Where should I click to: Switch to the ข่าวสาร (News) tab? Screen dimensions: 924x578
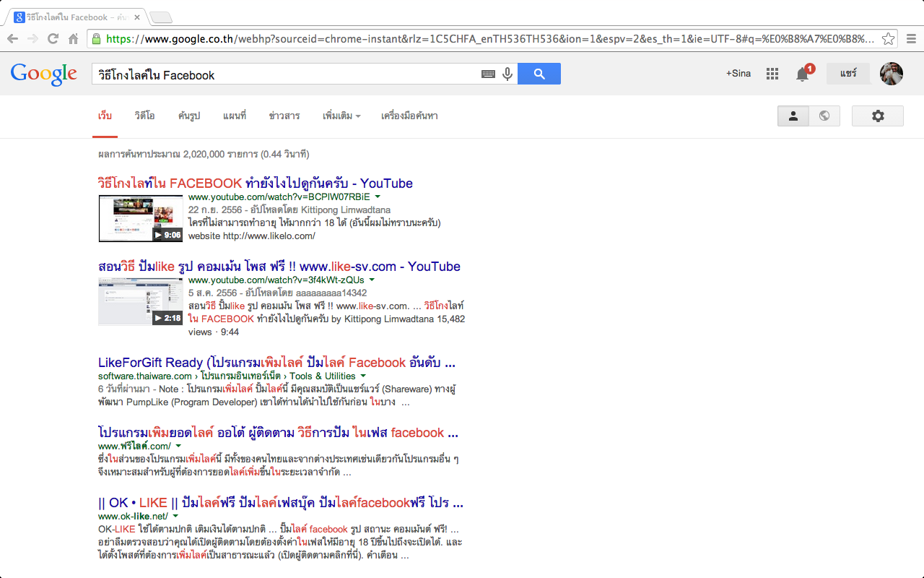(x=284, y=116)
